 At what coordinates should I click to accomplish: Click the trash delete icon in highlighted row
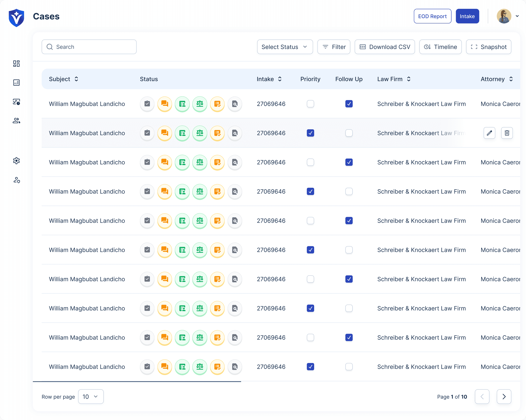507,133
